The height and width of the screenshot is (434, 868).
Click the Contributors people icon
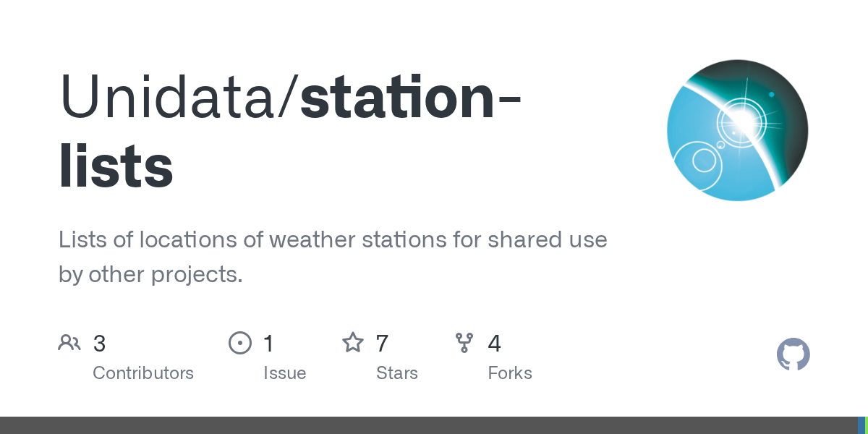point(69,343)
